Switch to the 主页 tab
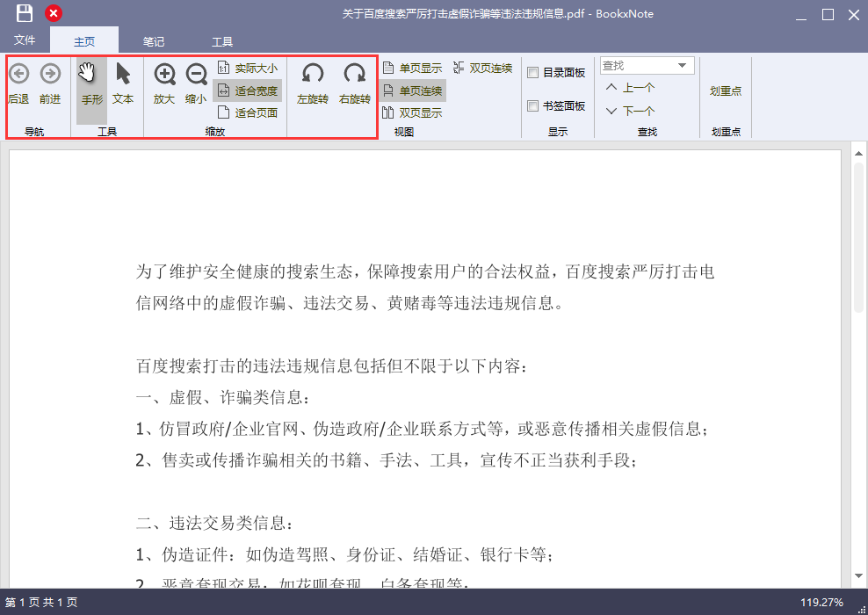 coord(84,41)
